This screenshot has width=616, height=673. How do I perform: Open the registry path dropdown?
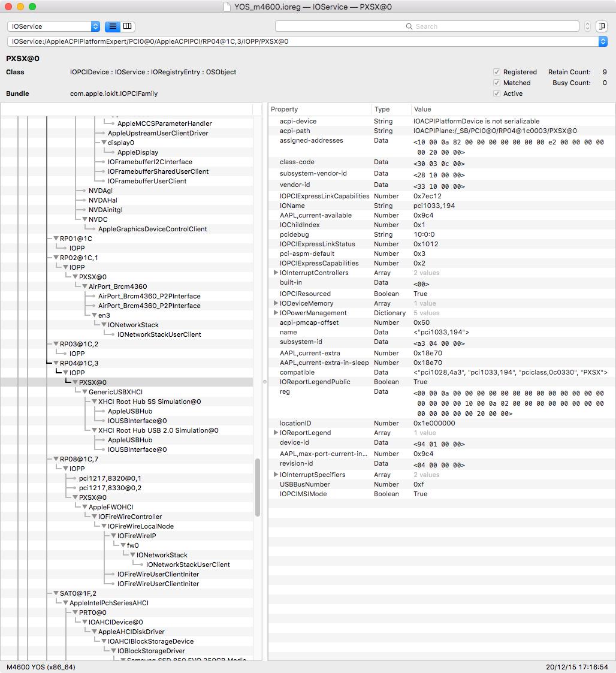(x=602, y=41)
